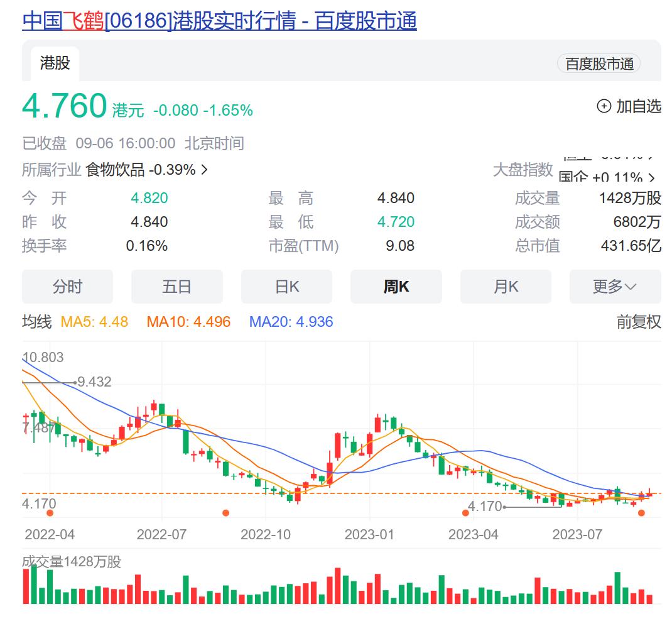This screenshot has height=621, width=672.
Task: Click the 4.170 low price marker label
Action: (485, 506)
